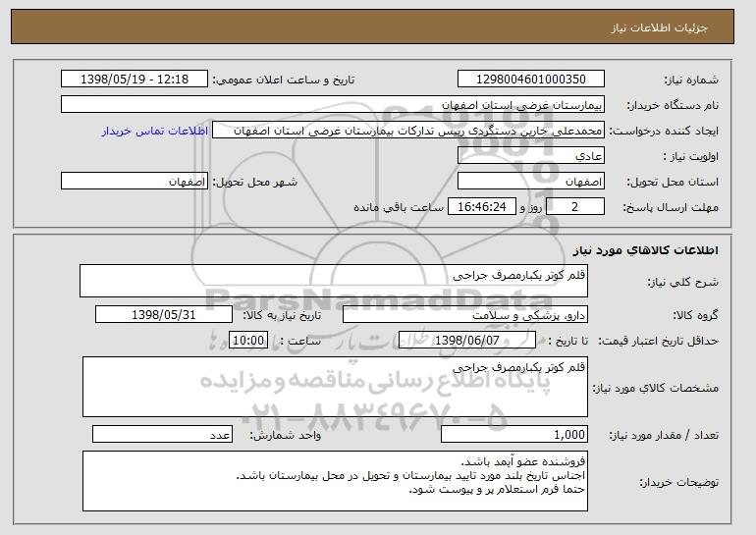756x535 pixels.
Task: Click the label تاریخ و ساعت اعلان عمومی
Action: pos(284,80)
